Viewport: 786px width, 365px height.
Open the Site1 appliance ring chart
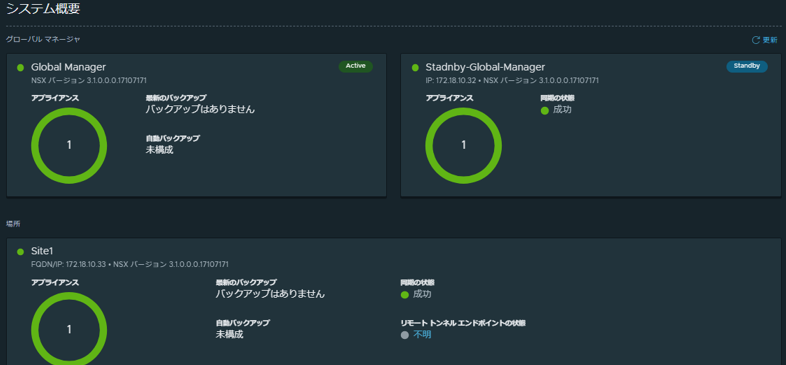[x=69, y=328]
